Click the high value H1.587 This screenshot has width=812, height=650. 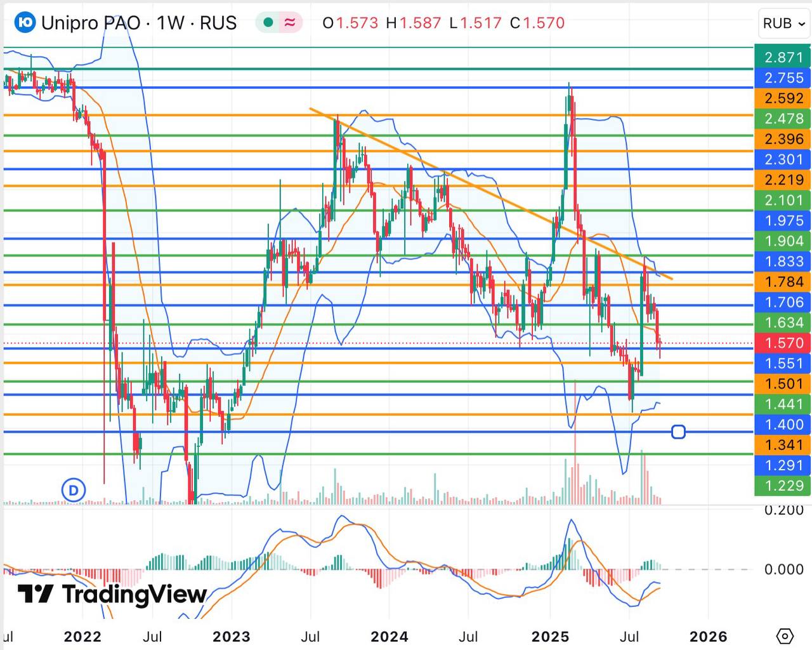pyautogui.click(x=414, y=23)
